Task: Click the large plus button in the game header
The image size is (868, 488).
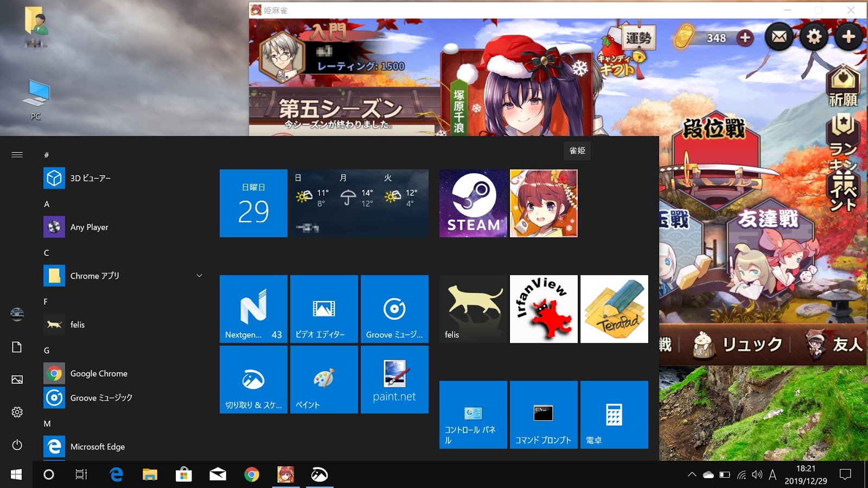Action: tap(848, 37)
